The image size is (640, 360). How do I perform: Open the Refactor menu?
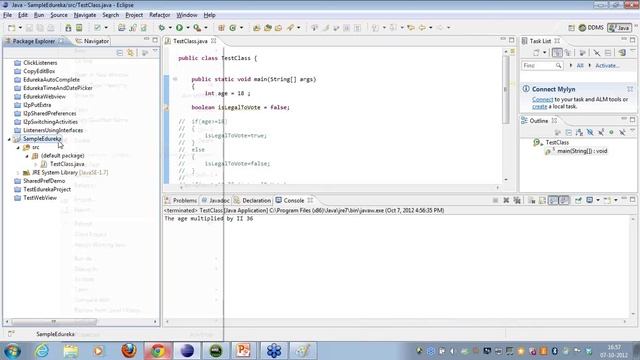[x=159, y=15]
